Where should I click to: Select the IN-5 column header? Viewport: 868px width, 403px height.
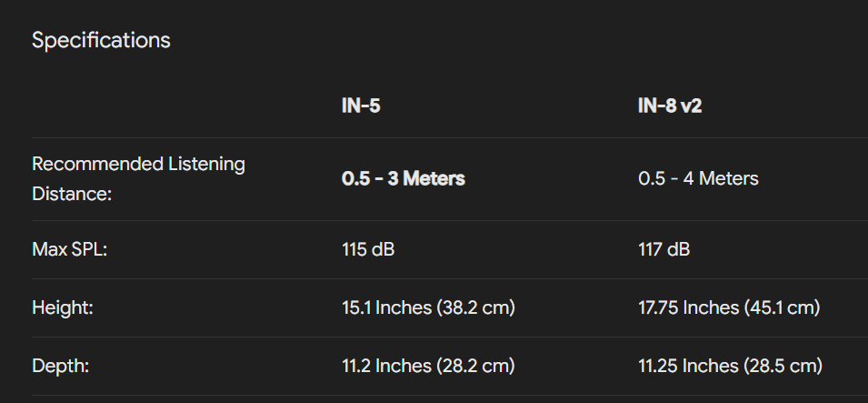[361, 106]
